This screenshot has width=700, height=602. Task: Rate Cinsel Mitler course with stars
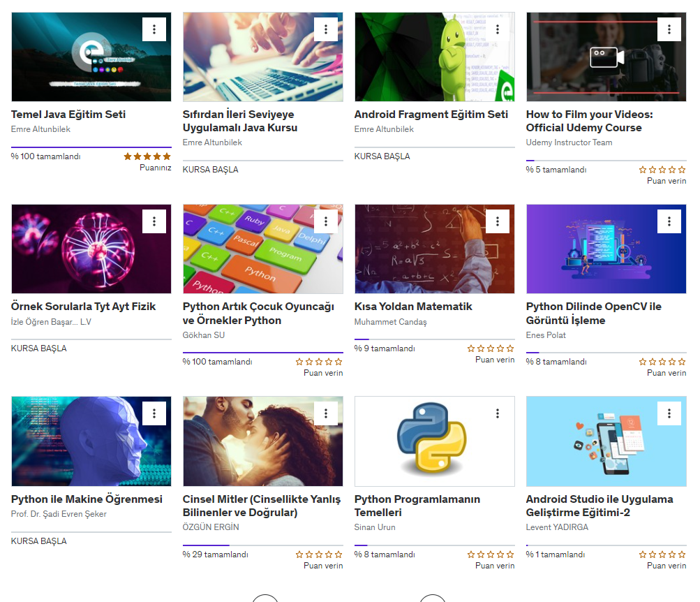(319, 555)
